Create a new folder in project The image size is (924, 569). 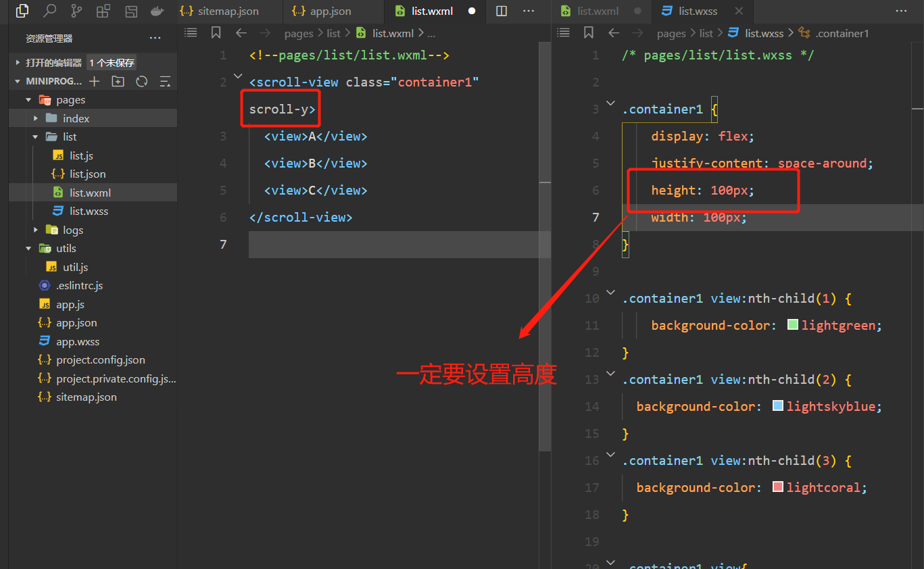(118, 81)
